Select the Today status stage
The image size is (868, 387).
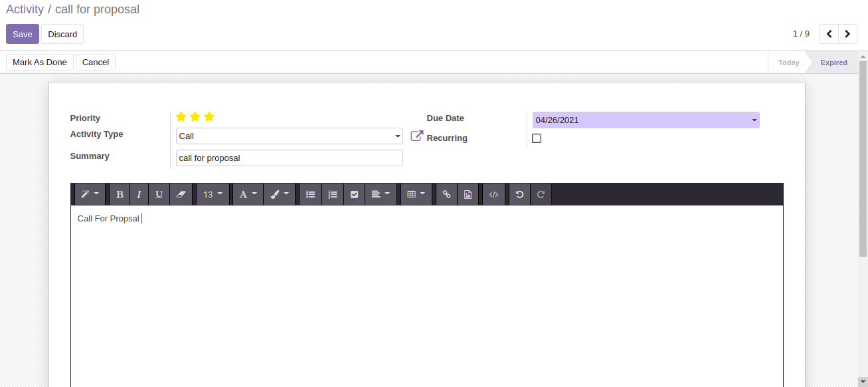click(788, 63)
